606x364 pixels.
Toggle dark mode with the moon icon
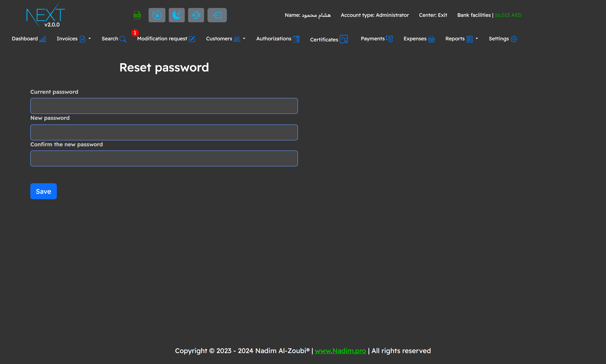click(177, 15)
